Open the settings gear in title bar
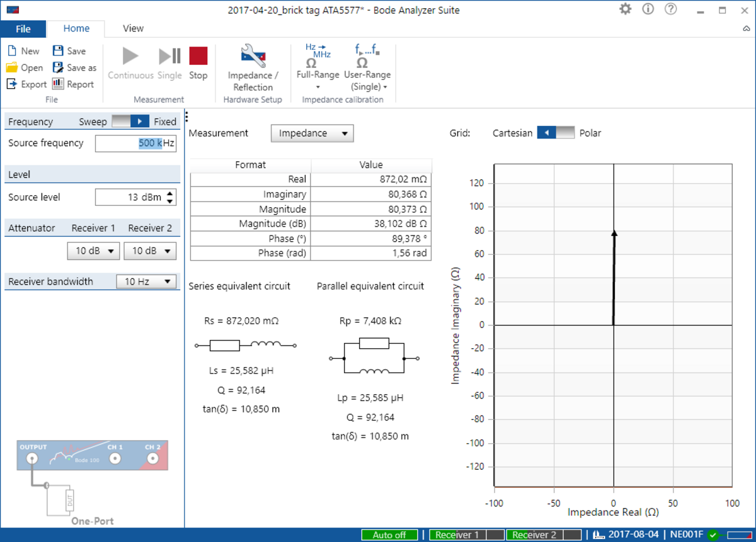Viewport: 756px width, 542px height. click(x=625, y=9)
